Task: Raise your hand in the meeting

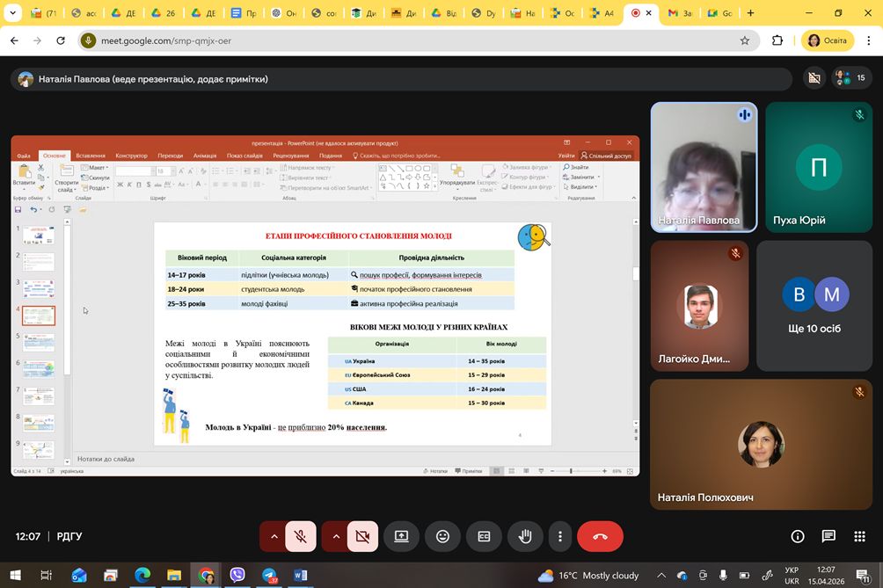Action: pyautogui.click(x=525, y=536)
